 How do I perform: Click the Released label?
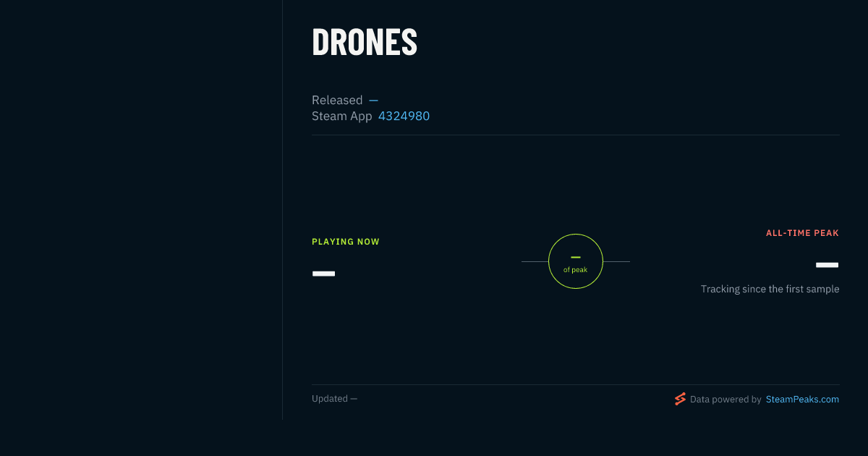pos(337,100)
